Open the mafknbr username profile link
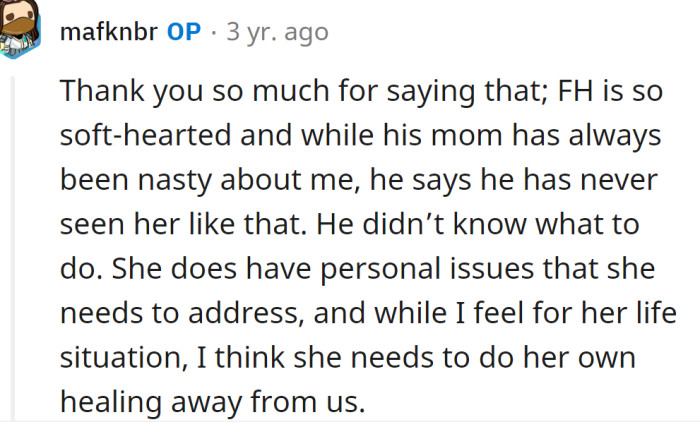Screen dimensions: 700x422 pos(106,32)
